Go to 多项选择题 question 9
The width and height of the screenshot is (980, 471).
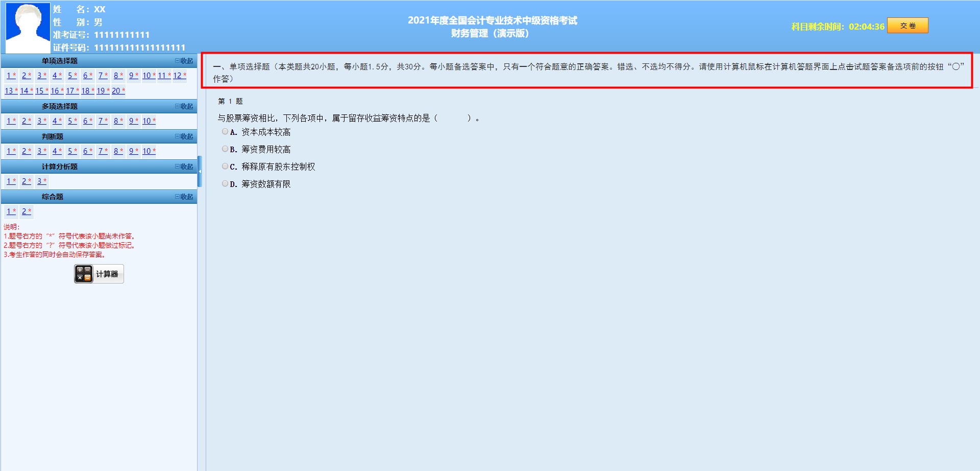point(134,121)
